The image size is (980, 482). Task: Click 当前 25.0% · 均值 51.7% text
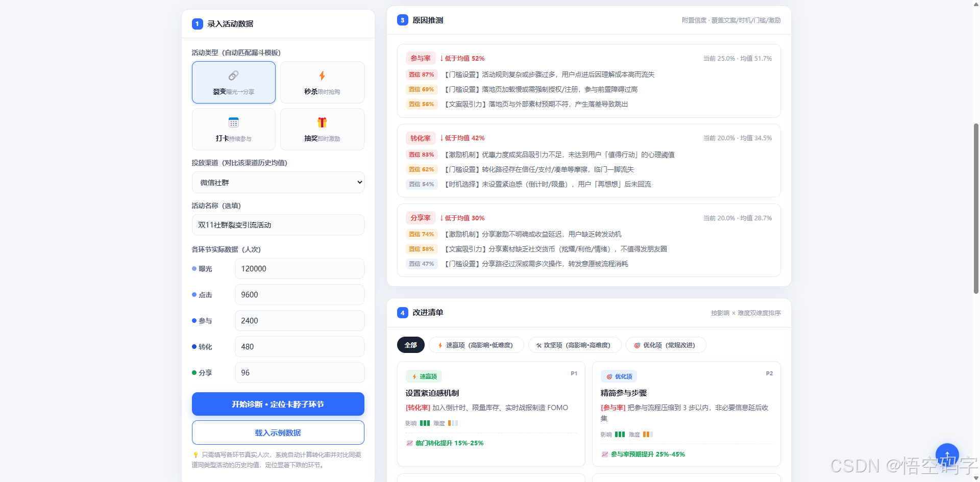click(x=738, y=59)
